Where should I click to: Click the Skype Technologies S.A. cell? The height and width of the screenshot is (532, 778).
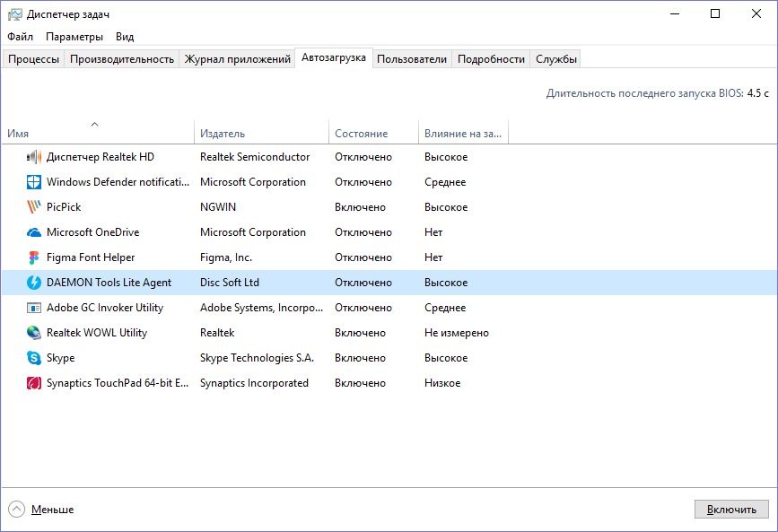pyautogui.click(x=257, y=358)
